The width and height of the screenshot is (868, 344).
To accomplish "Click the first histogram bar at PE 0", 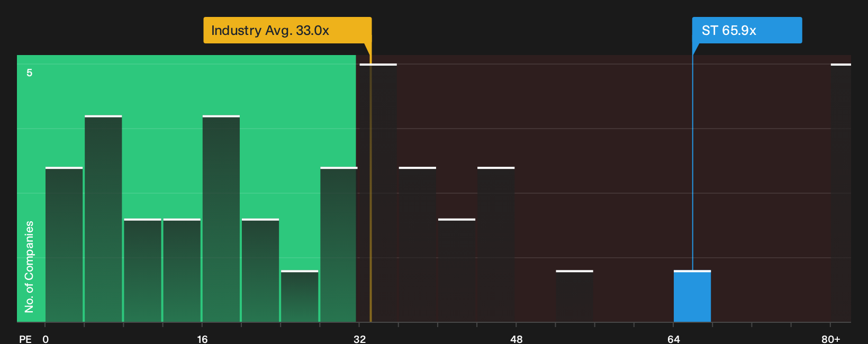I will (64, 245).
